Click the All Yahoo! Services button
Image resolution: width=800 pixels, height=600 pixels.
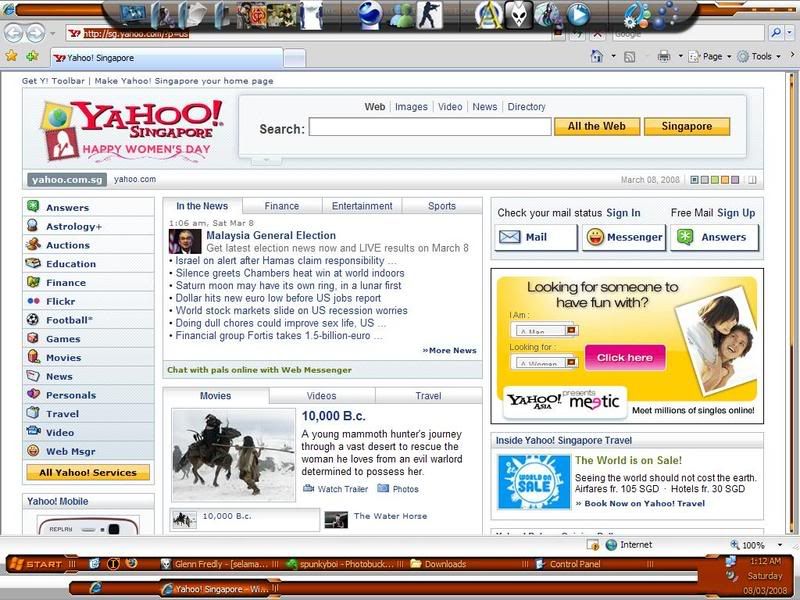[x=88, y=473]
